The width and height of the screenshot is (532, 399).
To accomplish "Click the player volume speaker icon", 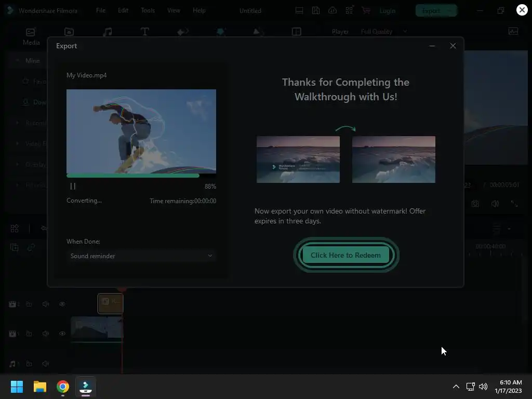I will click(495, 204).
